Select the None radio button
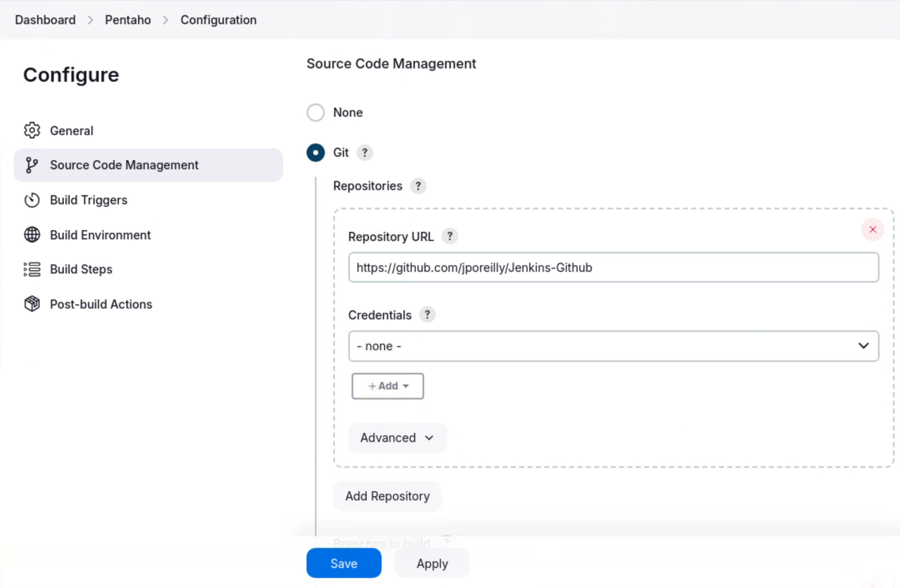 [x=316, y=113]
